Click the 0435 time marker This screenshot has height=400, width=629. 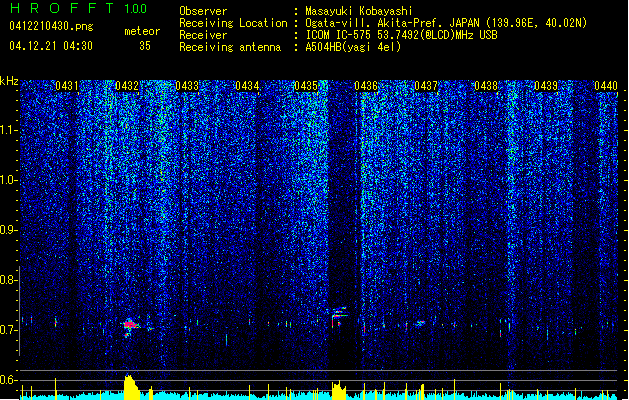coord(306,86)
